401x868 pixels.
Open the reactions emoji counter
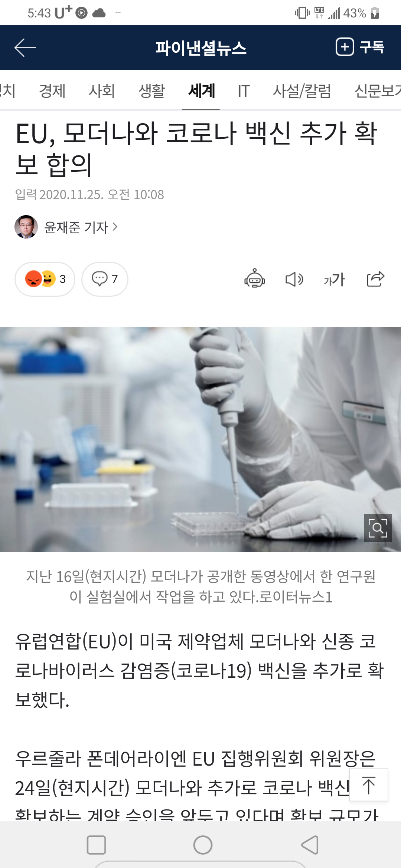[45, 279]
